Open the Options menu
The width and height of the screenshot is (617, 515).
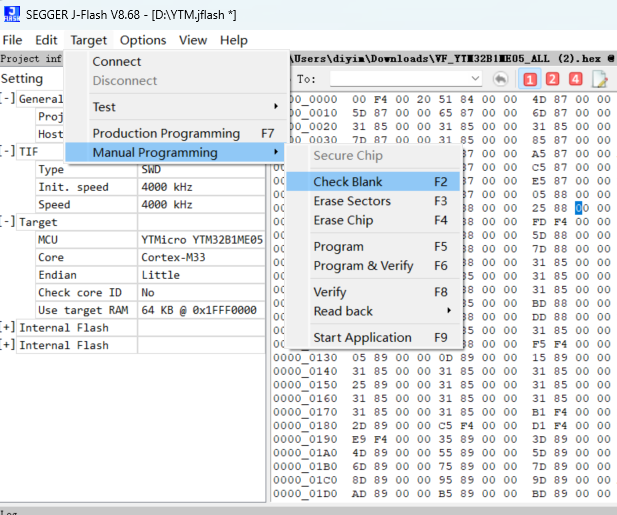pos(143,40)
